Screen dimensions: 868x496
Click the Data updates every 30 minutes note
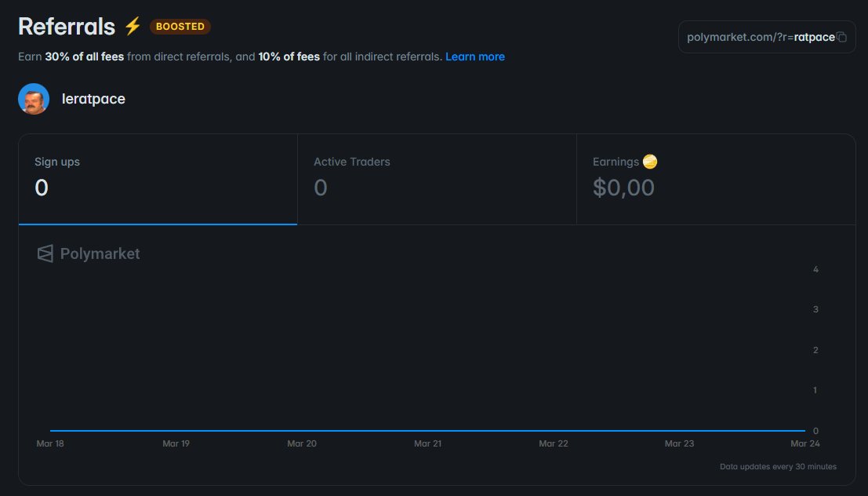click(x=778, y=467)
